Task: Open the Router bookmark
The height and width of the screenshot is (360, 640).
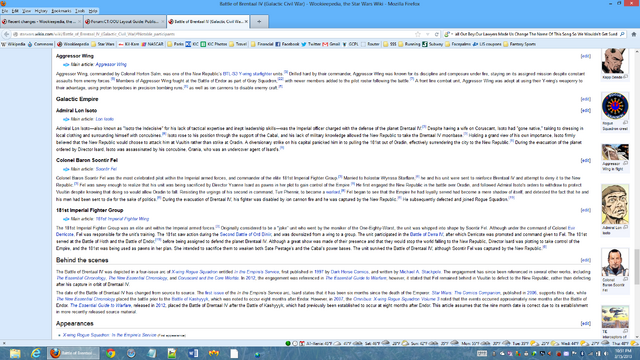Action: pos(370,44)
